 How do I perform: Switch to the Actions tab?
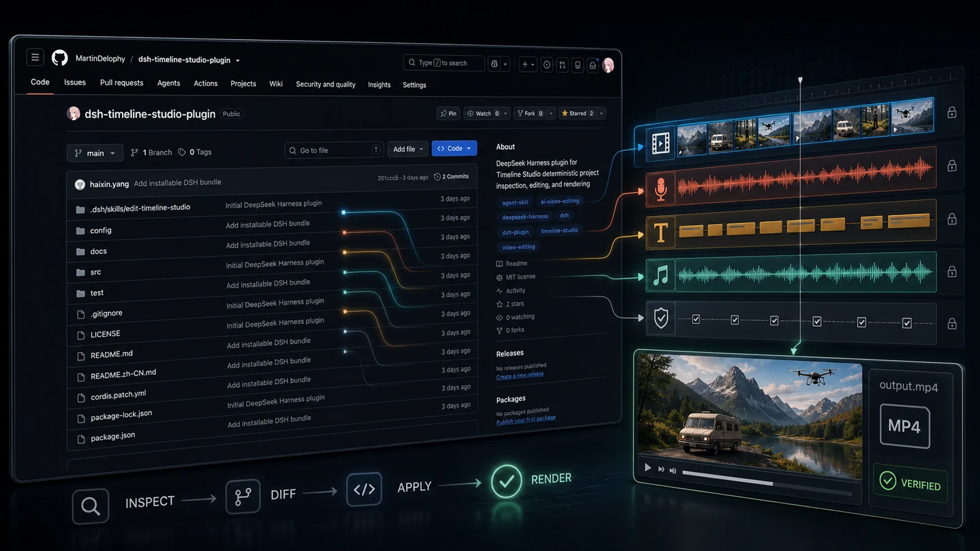pyautogui.click(x=206, y=83)
